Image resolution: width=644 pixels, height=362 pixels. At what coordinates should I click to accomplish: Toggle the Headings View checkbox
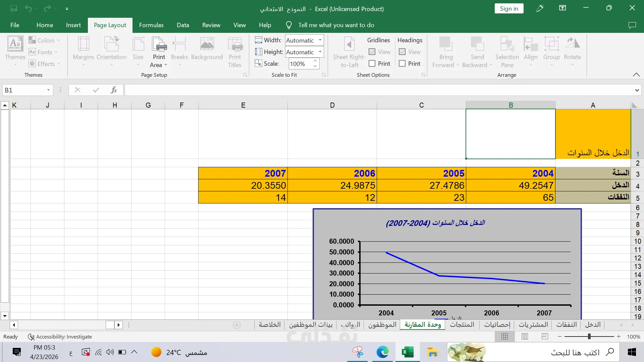(402, 52)
